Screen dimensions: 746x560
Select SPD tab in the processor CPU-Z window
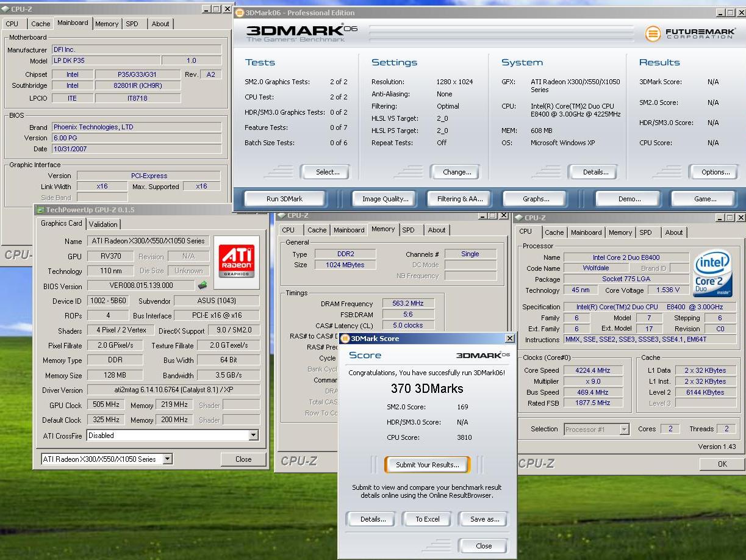646,232
